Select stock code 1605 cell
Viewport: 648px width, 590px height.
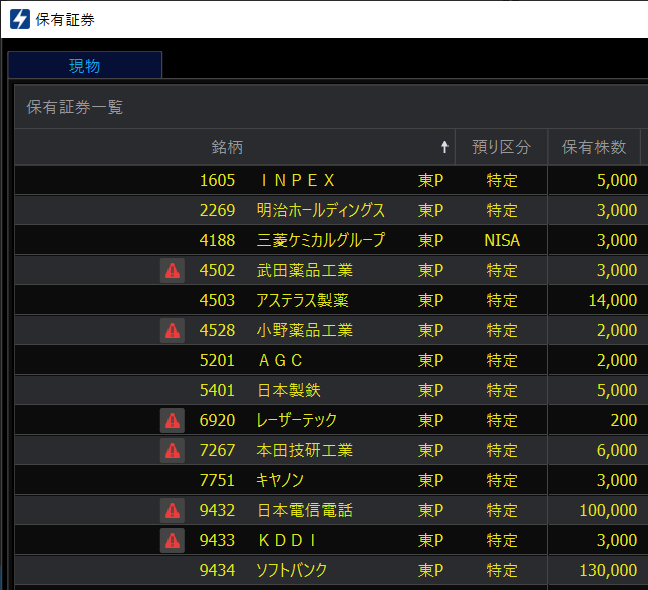[x=217, y=181]
